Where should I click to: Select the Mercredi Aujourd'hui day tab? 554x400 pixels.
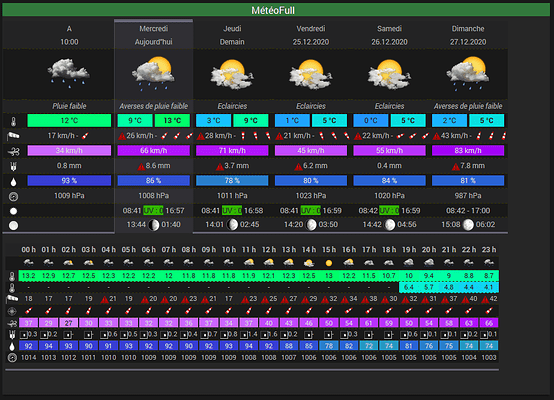click(153, 35)
